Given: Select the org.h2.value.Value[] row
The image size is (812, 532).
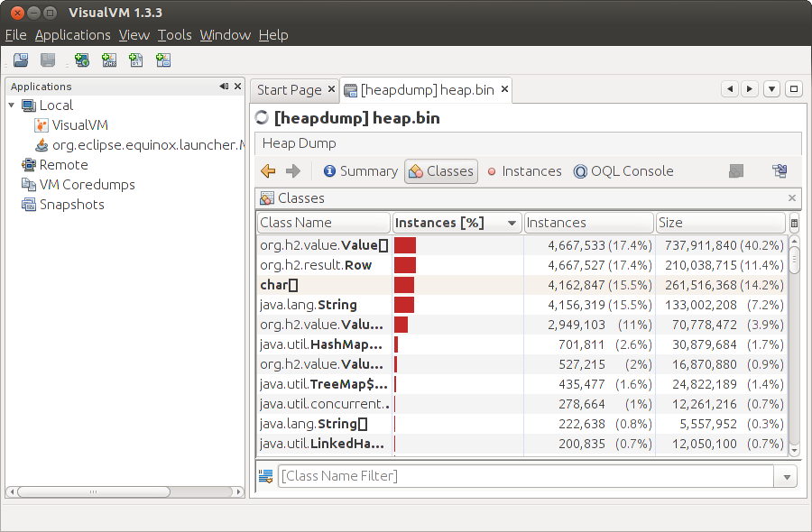Looking at the screenshot, I should coord(521,245).
